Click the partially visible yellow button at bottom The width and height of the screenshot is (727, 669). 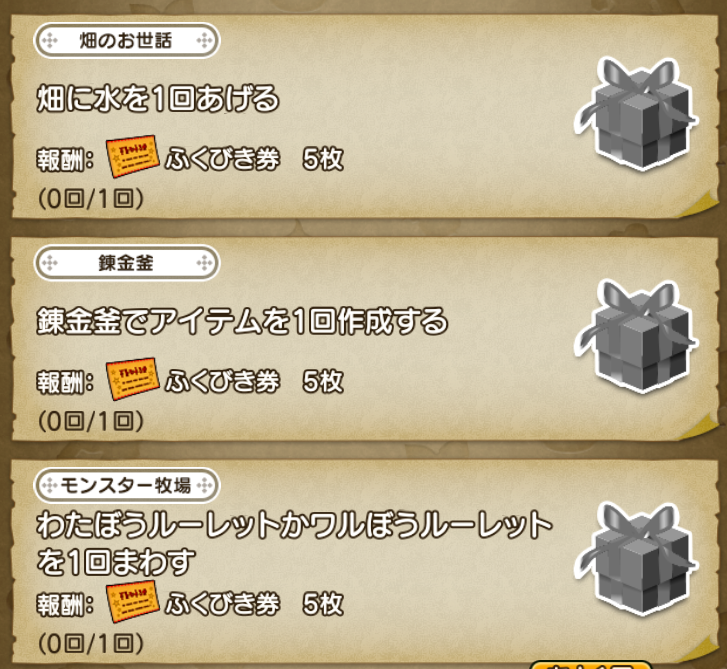590,664
